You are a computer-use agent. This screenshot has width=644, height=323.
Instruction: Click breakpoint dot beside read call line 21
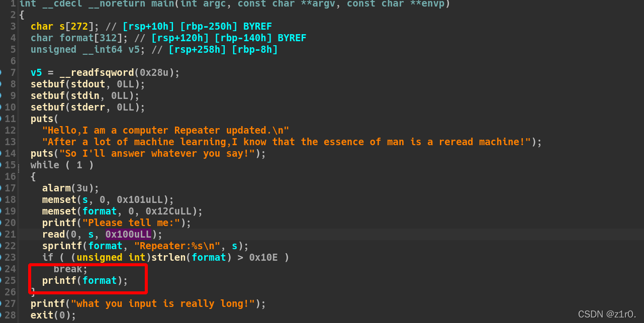(x=1, y=234)
